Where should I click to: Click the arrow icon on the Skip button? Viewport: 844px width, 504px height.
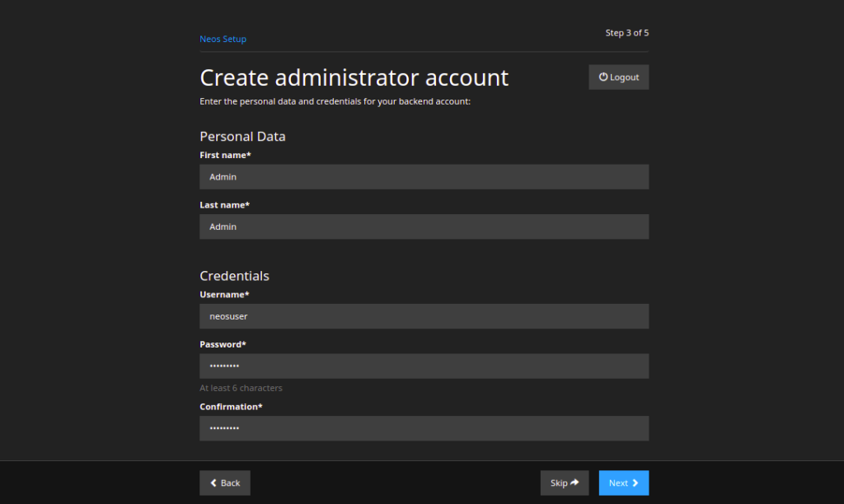coord(573,483)
